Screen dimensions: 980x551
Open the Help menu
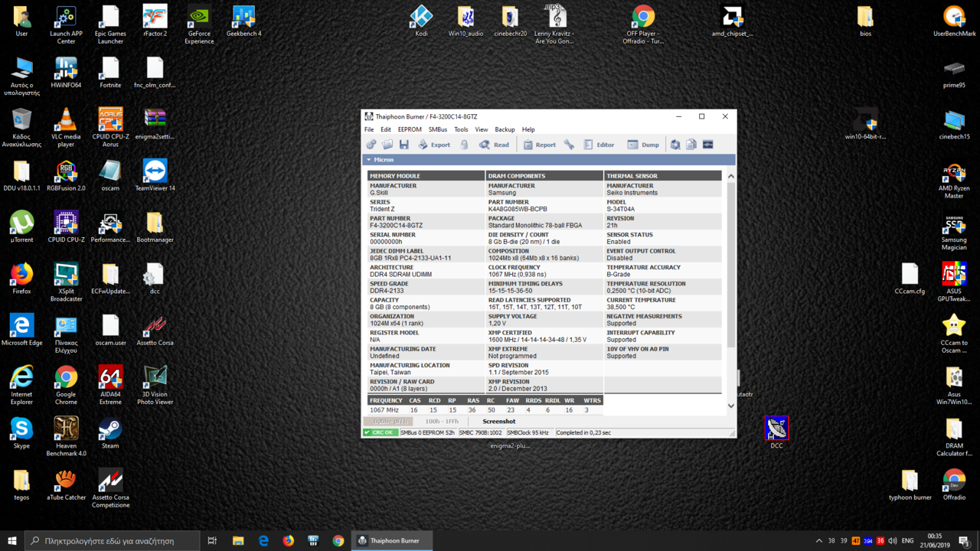[528, 129]
